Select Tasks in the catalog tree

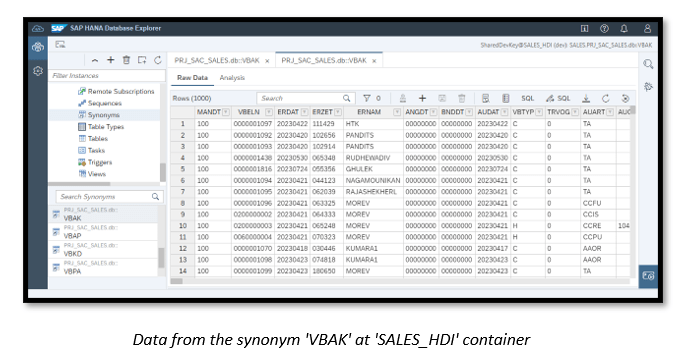(x=96, y=150)
